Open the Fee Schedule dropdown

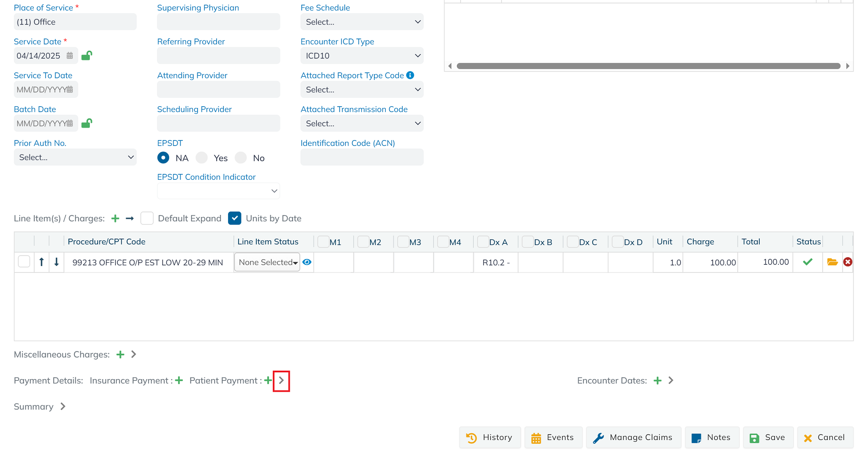coord(362,22)
